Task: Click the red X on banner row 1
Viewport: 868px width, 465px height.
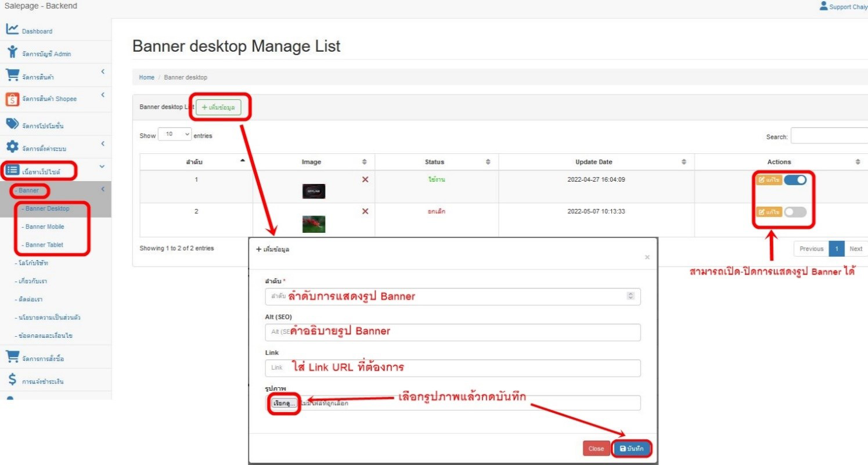Action: (x=365, y=180)
